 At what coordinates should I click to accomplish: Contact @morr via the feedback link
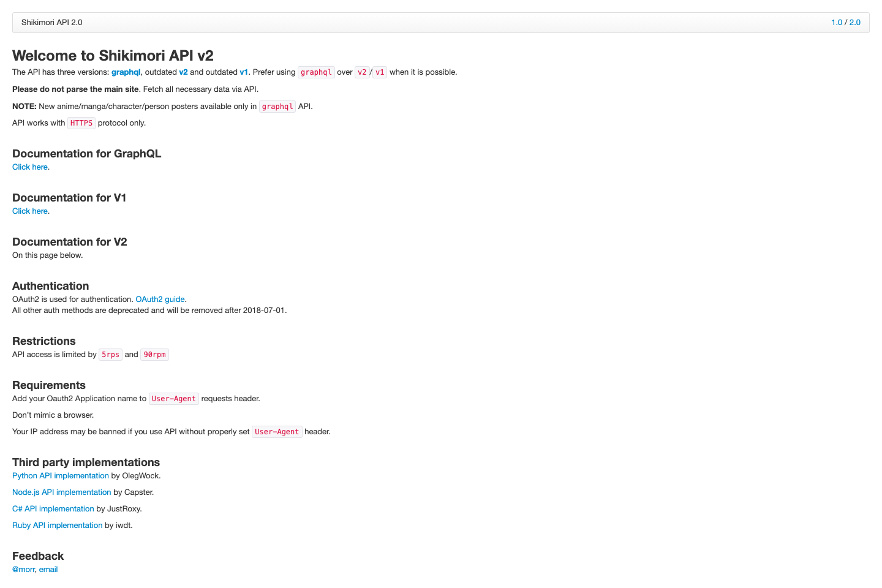pyautogui.click(x=23, y=569)
